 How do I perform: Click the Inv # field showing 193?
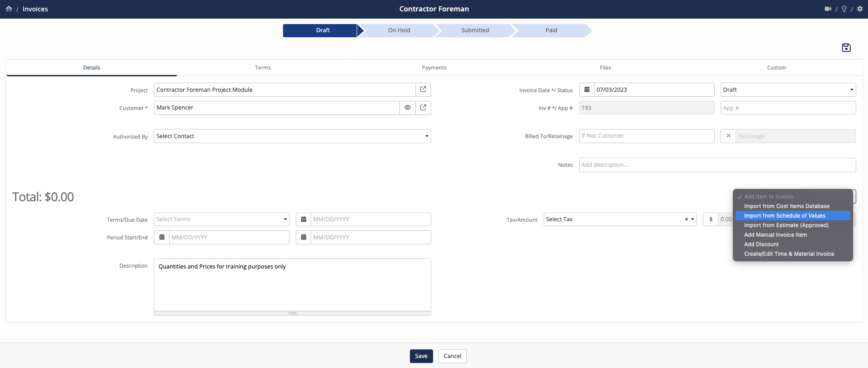(646, 108)
